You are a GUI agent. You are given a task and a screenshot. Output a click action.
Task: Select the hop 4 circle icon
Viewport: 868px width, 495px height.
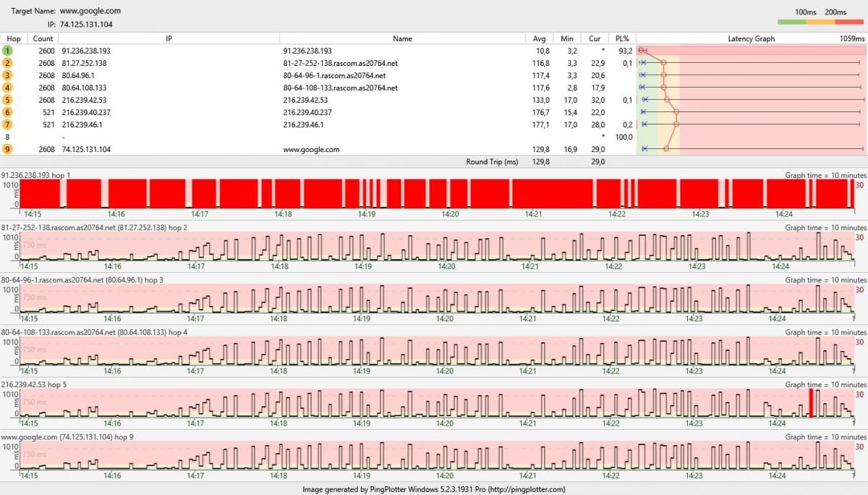(x=8, y=88)
